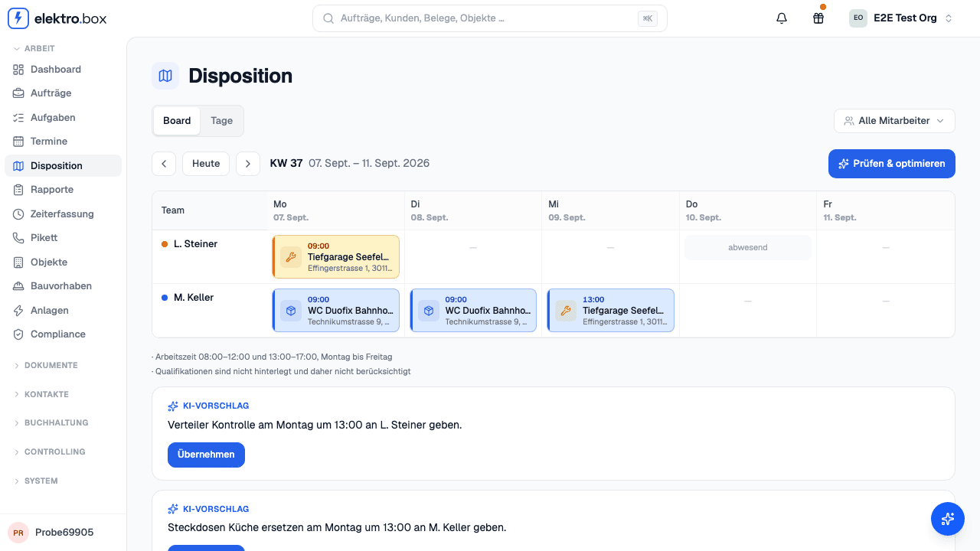
Task: Jump to Heute
Action: 206,164
